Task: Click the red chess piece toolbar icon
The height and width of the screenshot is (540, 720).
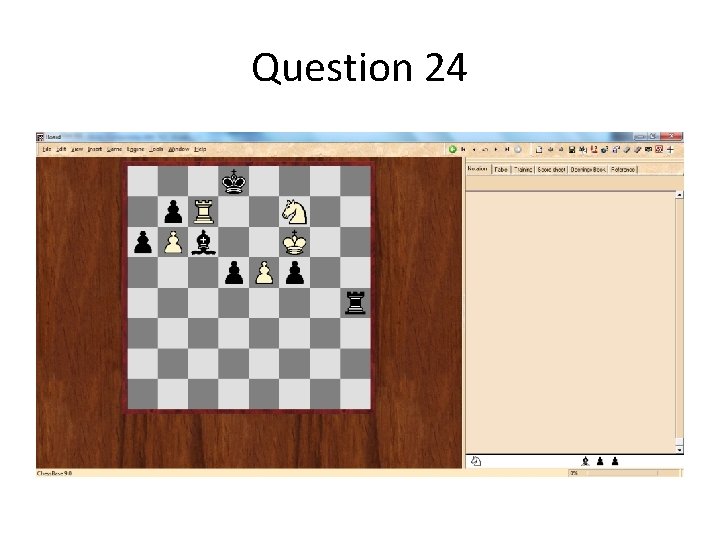Action: pyautogui.click(x=594, y=149)
